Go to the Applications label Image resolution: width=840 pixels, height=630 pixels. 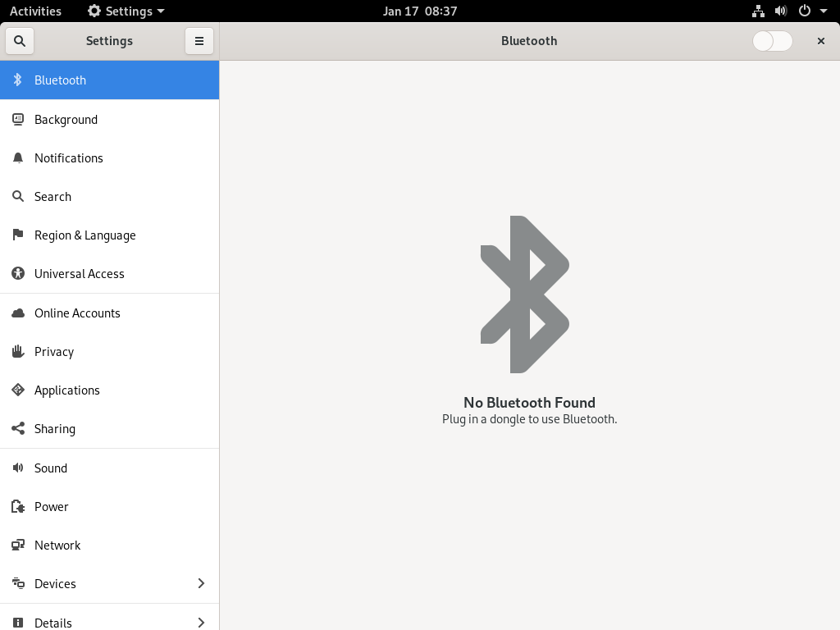[67, 390]
